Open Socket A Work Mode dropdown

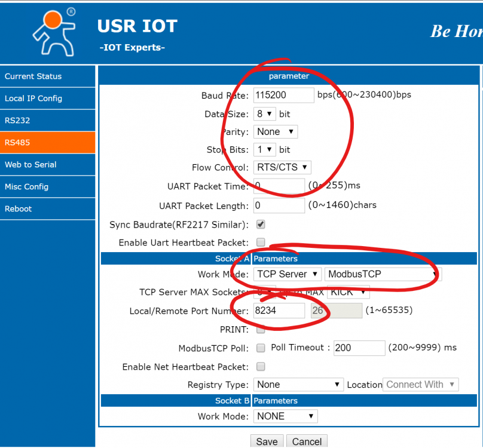pyautogui.click(x=287, y=274)
